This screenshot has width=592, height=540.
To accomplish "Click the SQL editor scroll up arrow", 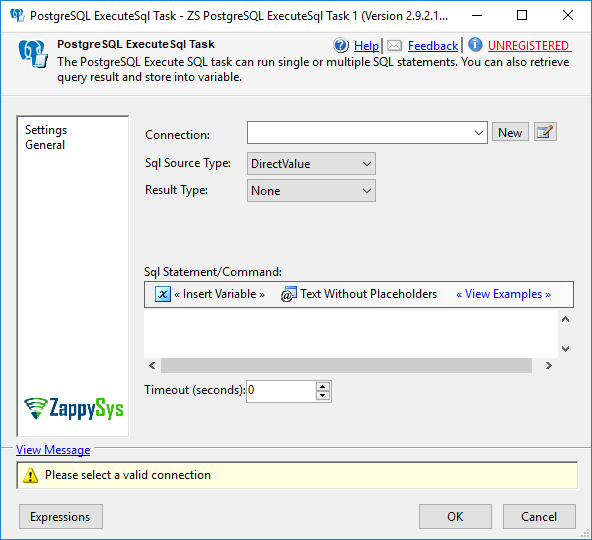I will 565,319.
